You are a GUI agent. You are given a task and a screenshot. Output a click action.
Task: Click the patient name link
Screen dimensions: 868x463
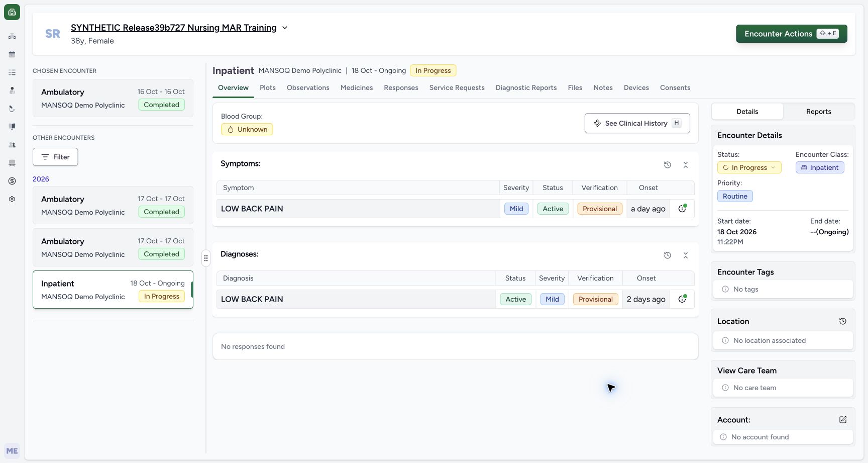pos(174,28)
